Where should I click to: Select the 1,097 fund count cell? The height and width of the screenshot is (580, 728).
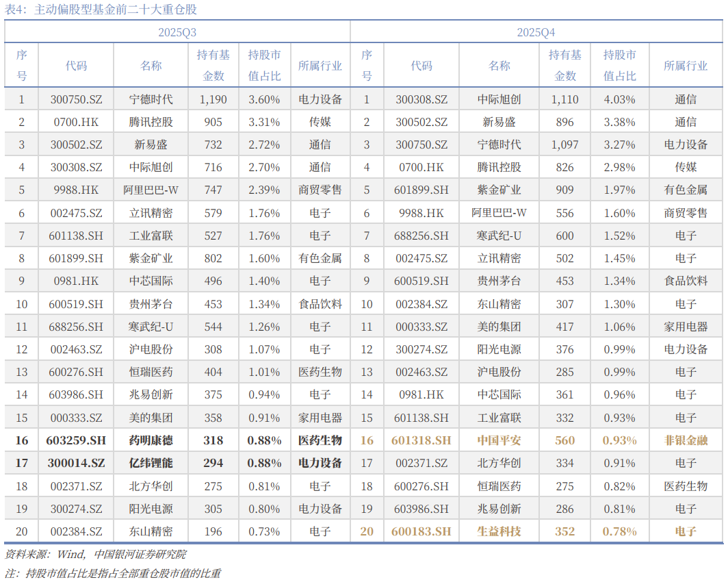tap(564, 144)
